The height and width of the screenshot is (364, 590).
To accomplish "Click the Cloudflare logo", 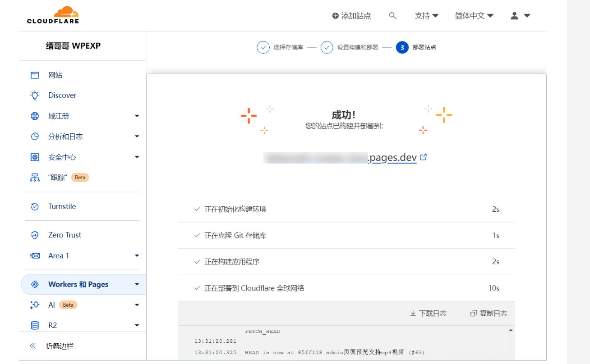I will (53, 15).
